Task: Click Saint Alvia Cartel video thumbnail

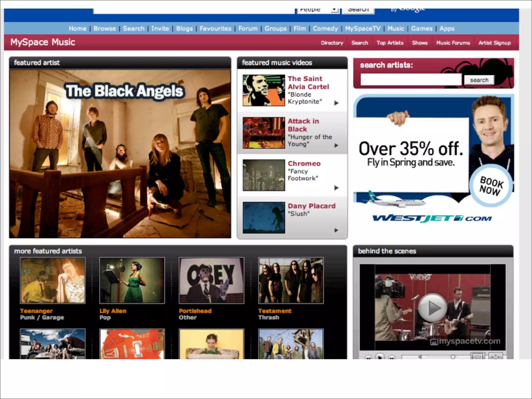Action: point(264,90)
